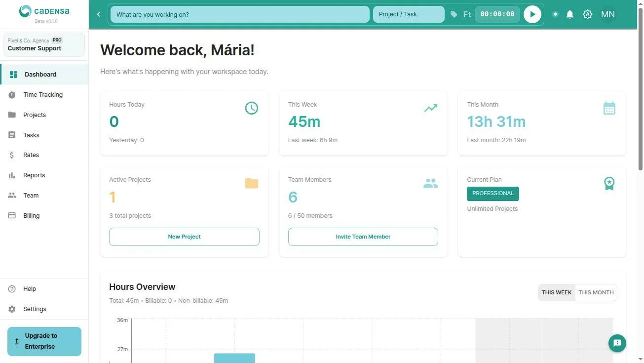This screenshot has height=363, width=644.
Task: Collapse sidebar with the back chevron
Action: (x=99, y=14)
